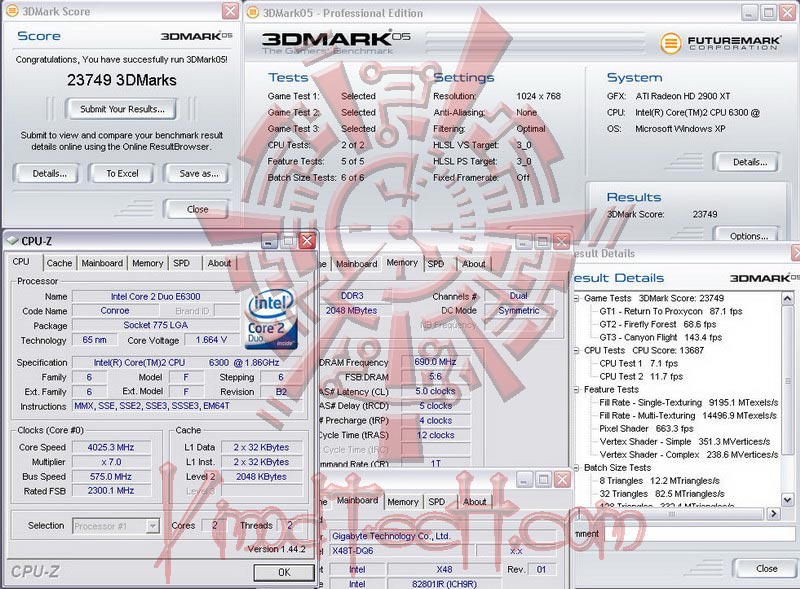Select GT1 - Return To Proxycon row
The width and height of the screenshot is (800, 589).
[x=670, y=311]
